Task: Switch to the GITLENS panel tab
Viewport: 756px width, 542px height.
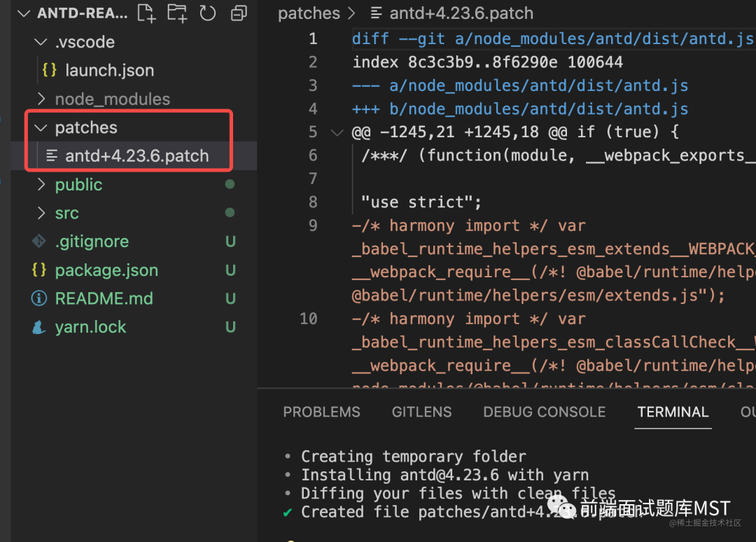Action: tap(422, 412)
